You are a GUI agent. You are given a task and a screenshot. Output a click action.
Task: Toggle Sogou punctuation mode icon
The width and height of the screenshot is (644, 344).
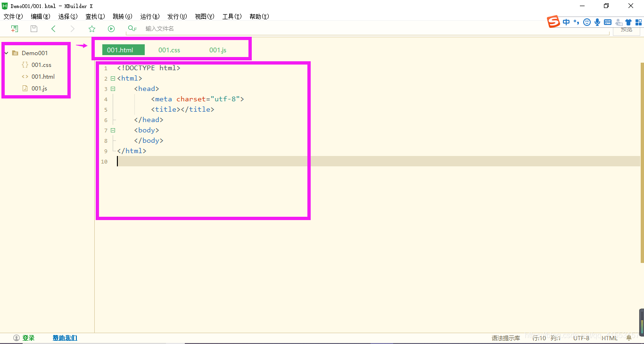(576, 22)
